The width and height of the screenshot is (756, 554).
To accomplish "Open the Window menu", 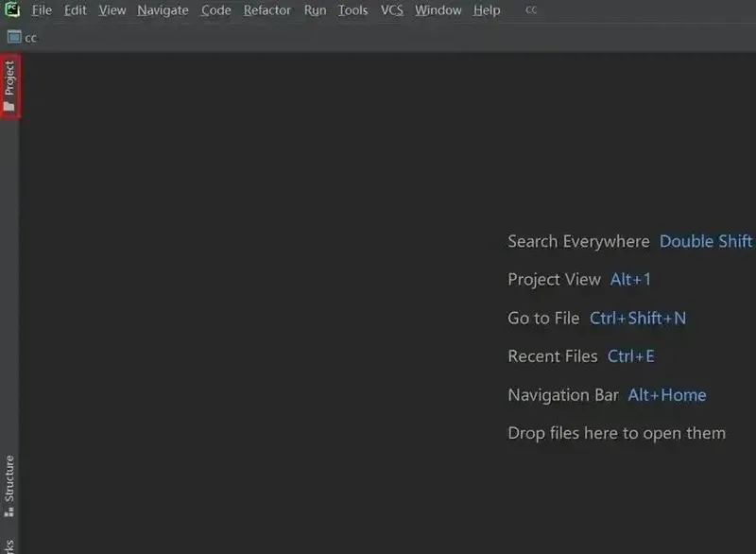I will [438, 10].
